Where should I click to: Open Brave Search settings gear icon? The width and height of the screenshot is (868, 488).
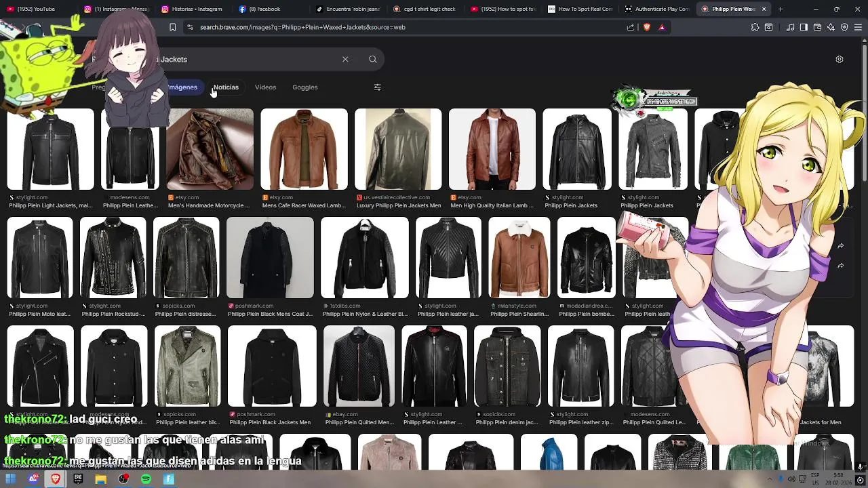click(x=840, y=59)
